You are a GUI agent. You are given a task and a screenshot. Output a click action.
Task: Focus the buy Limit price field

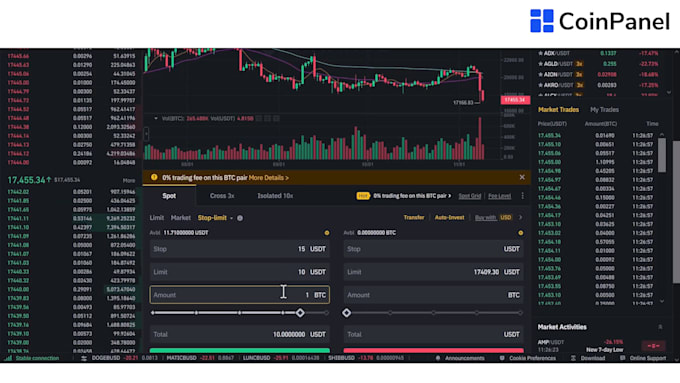coord(239,272)
